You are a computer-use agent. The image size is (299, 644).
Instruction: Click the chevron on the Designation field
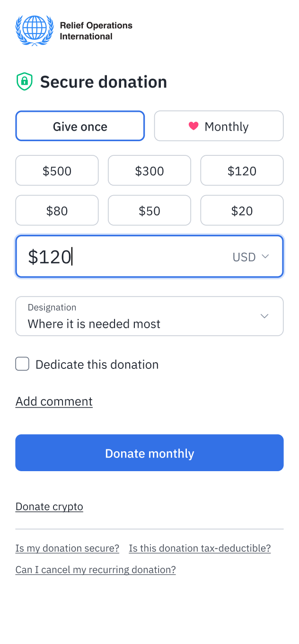(x=264, y=316)
